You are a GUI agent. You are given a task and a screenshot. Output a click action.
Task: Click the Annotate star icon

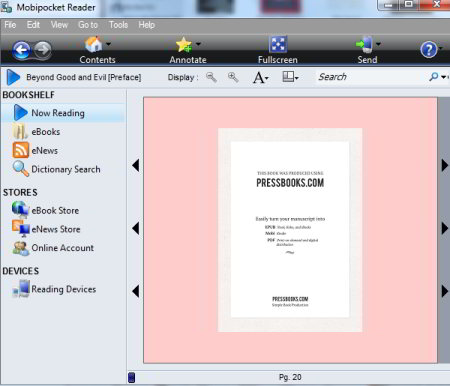(x=184, y=45)
